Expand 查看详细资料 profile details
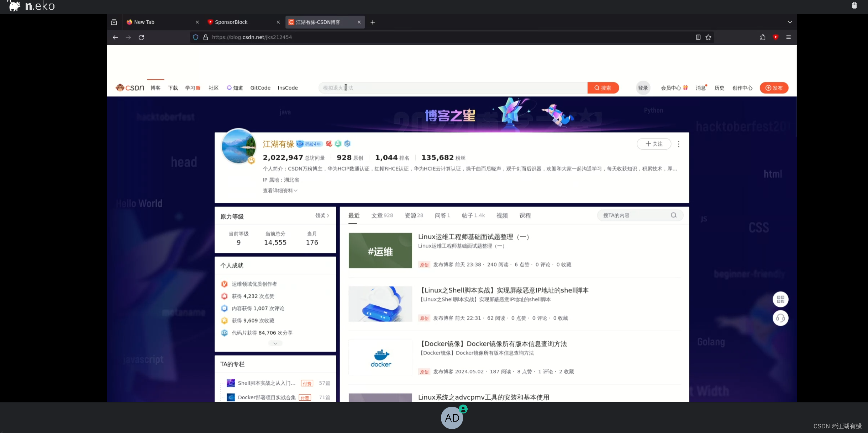Screen dimensions: 868x433 [x=280, y=191]
